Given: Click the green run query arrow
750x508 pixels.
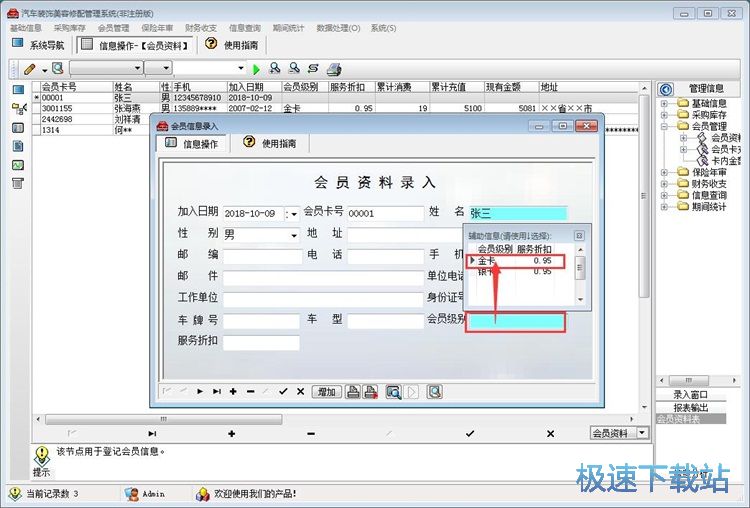Looking at the screenshot, I should (x=256, y=69).
